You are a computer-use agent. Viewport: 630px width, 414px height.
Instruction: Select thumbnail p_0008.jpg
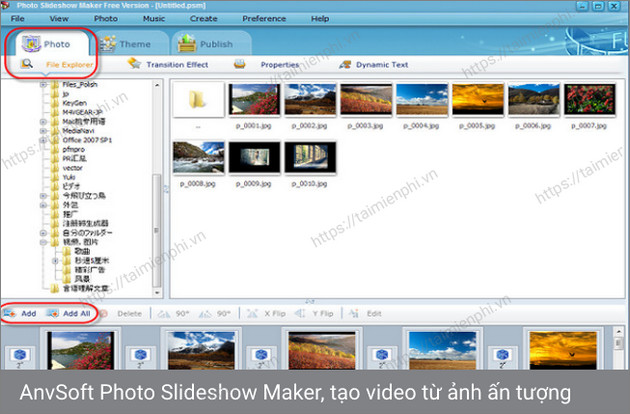(x=198, y=158)
